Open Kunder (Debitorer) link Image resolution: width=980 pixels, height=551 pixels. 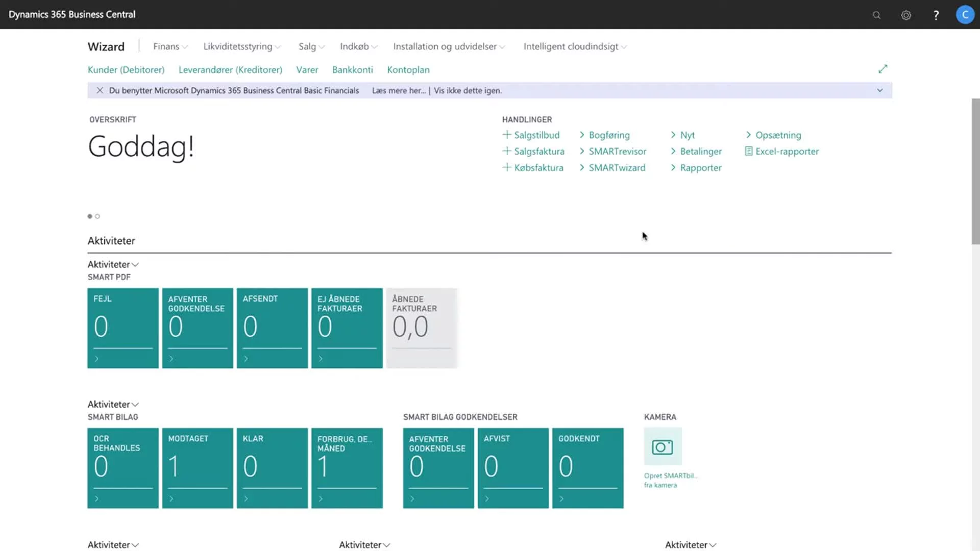pyautogui.click(x=126, y=70)
